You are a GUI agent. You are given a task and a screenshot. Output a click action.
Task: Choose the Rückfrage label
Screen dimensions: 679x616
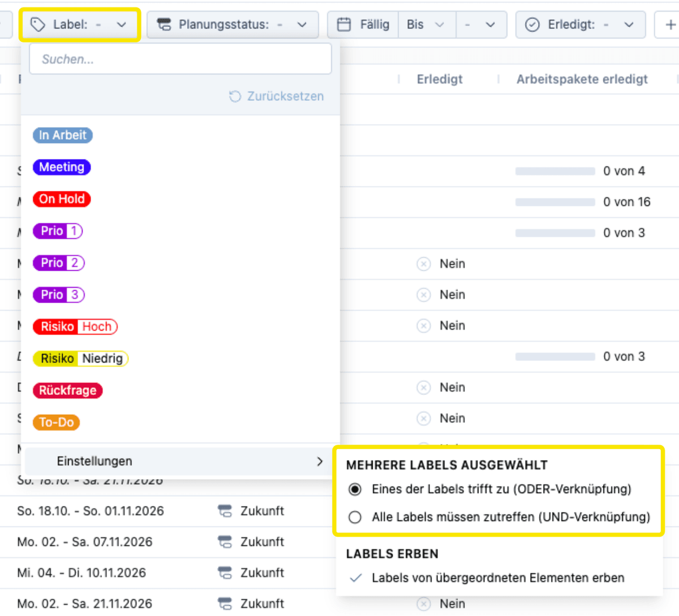point(68,390)
